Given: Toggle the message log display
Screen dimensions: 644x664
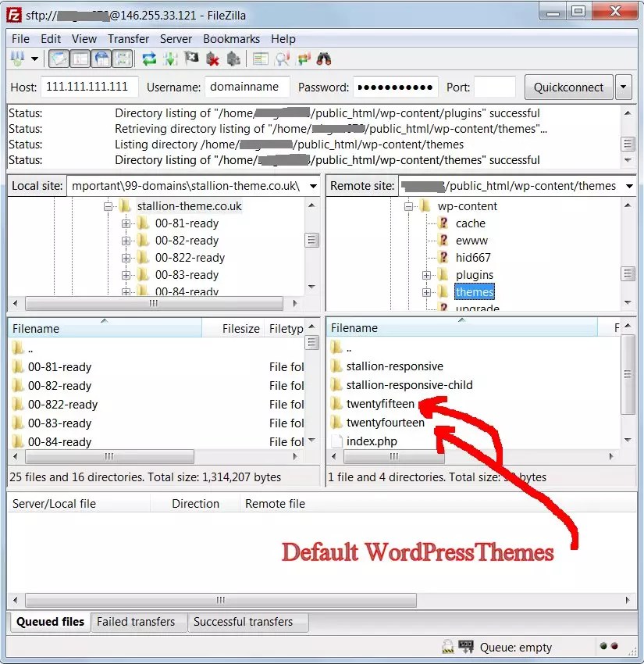Looking at the screenshot, I should 57,58.
